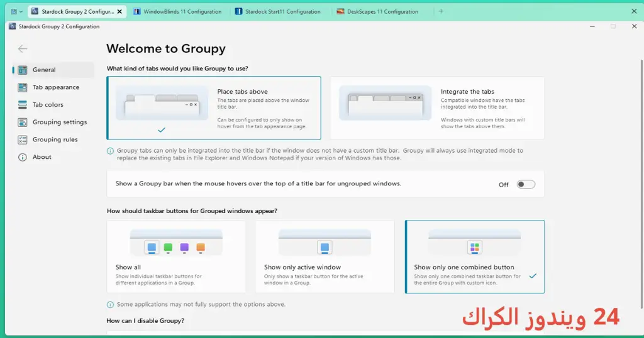The width and height of the screenshot is (644, 338).
Task: Click the info icon beside the integrated tabs note
Action: click(x=110, y=151)
